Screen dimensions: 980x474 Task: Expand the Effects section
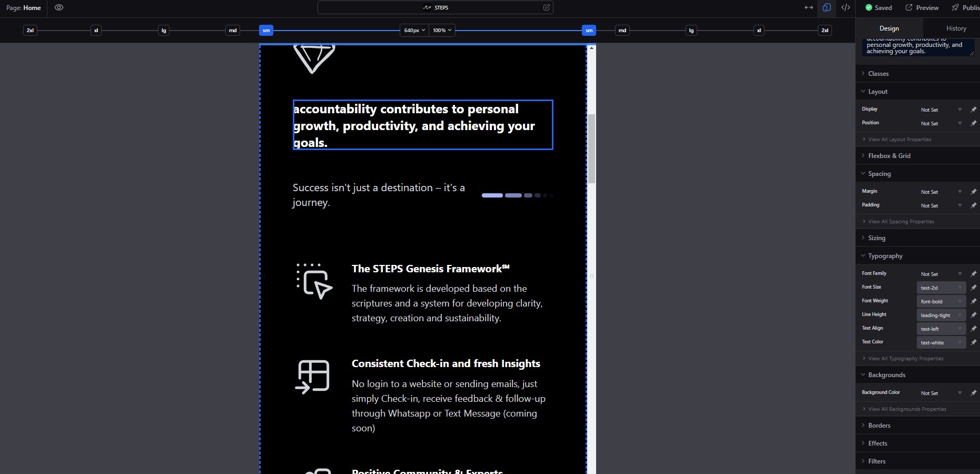(918, 443)
